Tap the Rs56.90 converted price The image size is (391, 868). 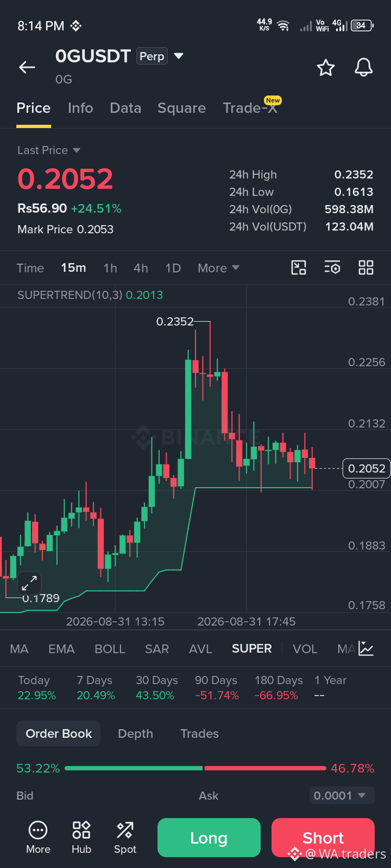pos(42,208)
